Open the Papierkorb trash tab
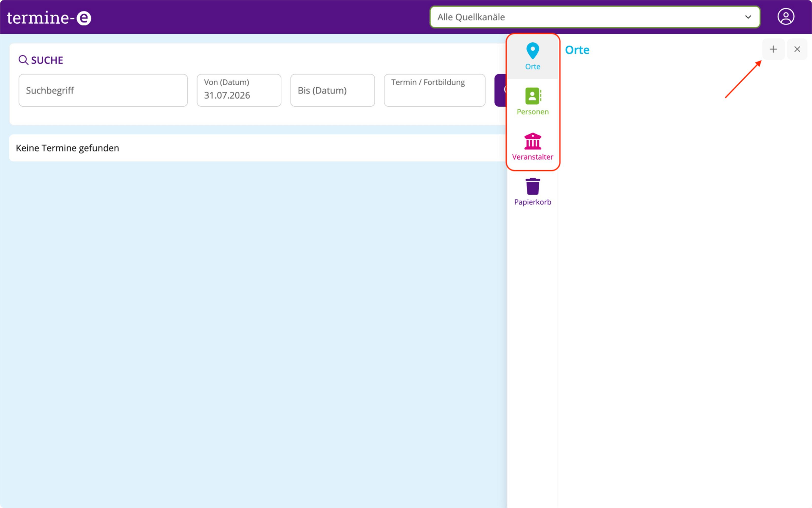Screen dimensions: 812x508 [x=533, y=192]
